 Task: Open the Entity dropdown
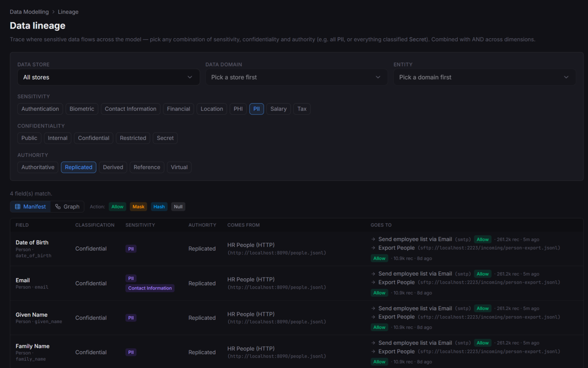tap(485, 77)
